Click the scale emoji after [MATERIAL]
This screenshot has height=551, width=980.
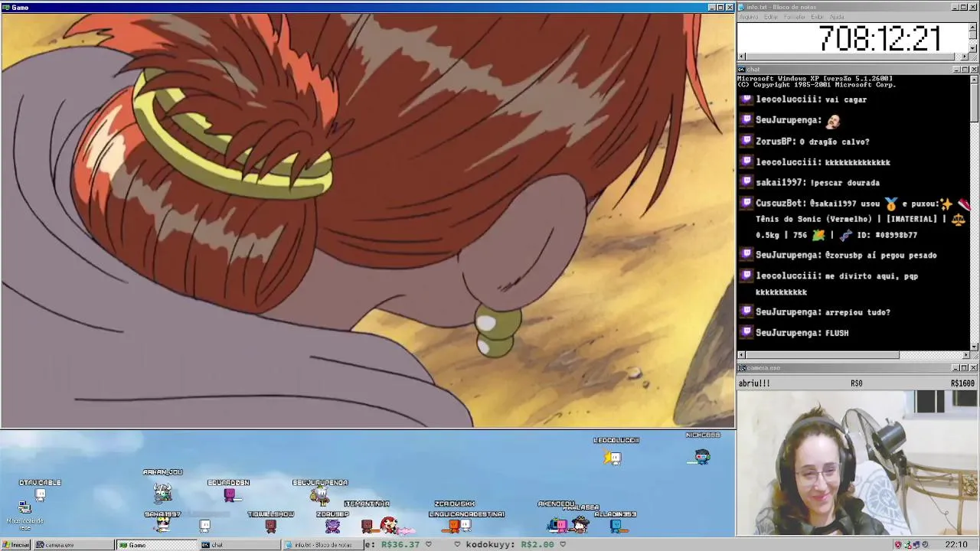tap(958, 219)
